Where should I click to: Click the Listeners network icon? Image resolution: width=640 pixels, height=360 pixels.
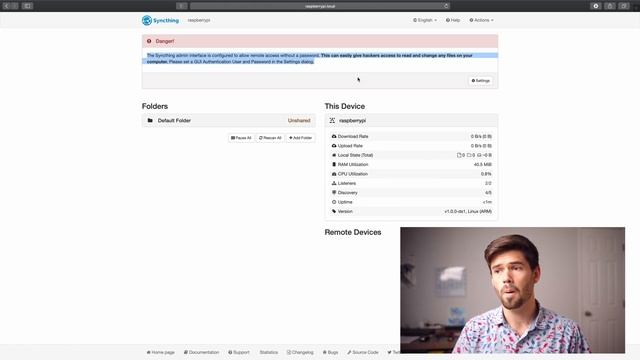(334, 183)
